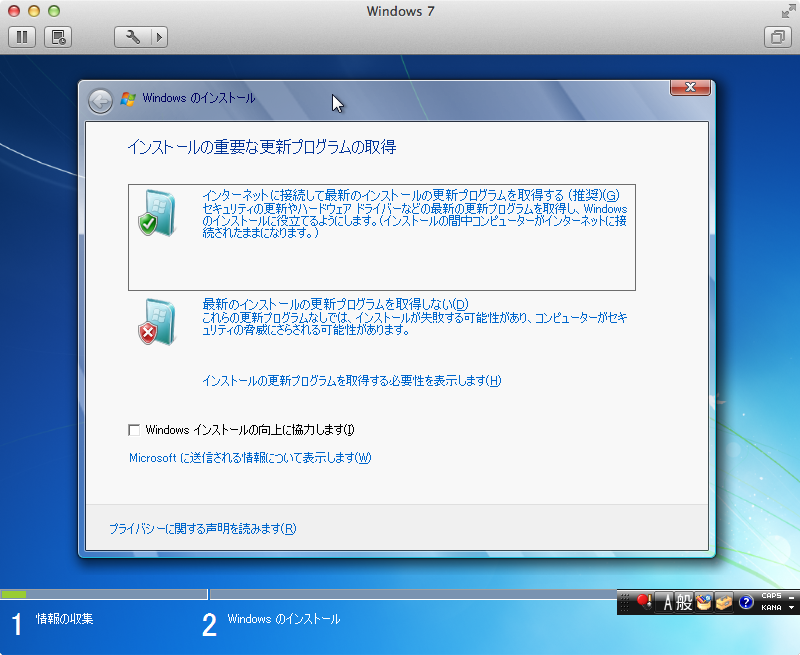Open プライバシーに関する声明を読みます link
Viewport: 800px width, 655px height.
[x=203, y=528]
